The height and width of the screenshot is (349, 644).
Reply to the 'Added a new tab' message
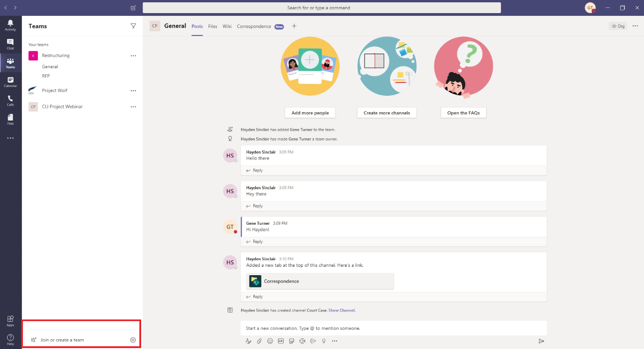click(x=255, y=297)
